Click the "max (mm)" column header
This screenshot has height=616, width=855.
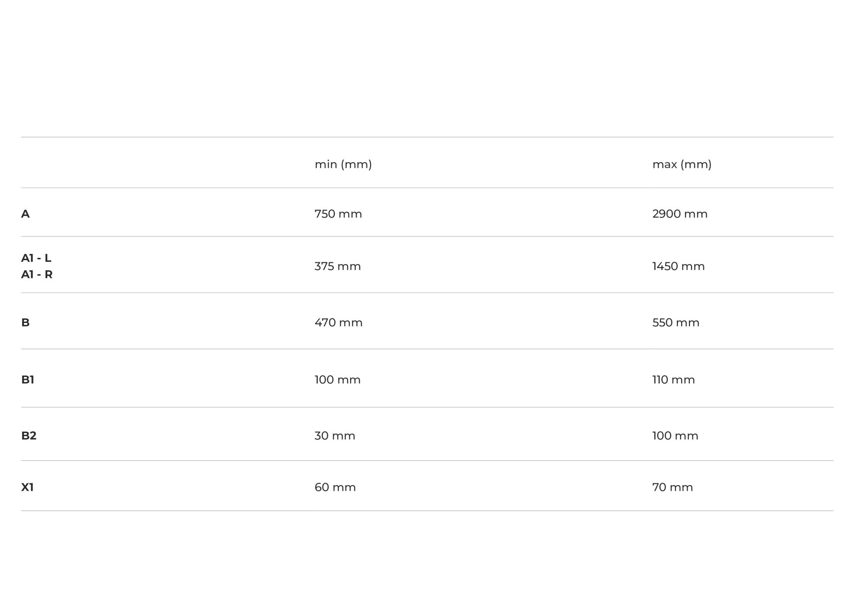(x=681, y=164)
